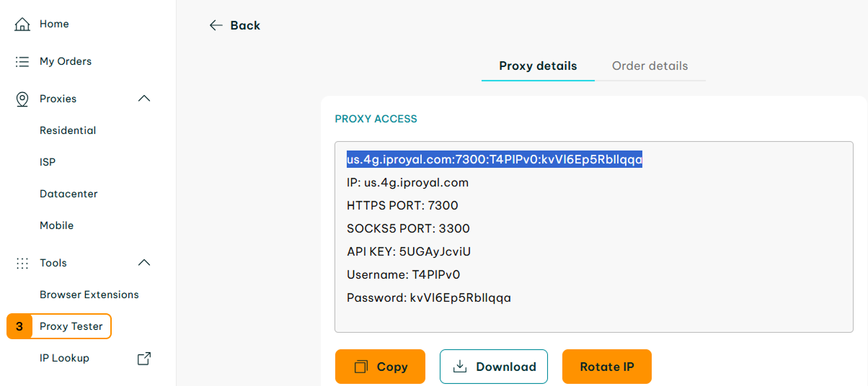Collapse the Proxies section chevron
The width and height of the screenshot is (868, 386).
tap(144, 99)
